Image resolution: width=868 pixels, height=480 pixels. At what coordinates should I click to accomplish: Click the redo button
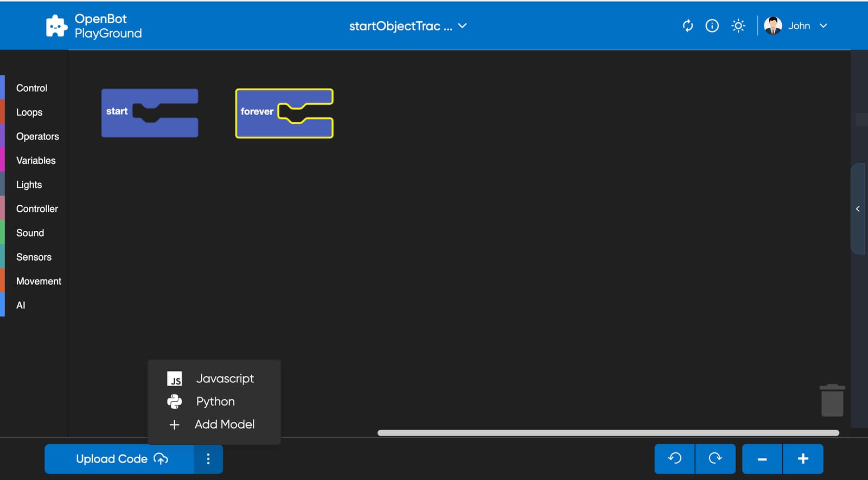pos(716,459)
